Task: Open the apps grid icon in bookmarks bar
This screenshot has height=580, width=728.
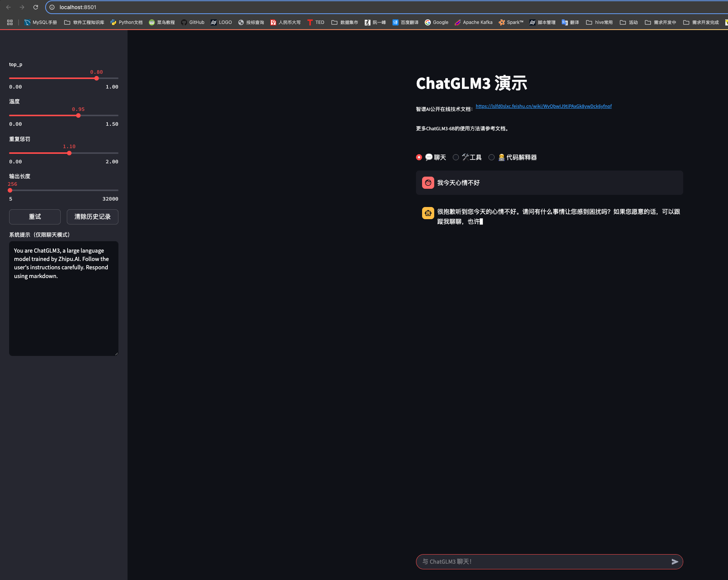Action: [10, 22]
